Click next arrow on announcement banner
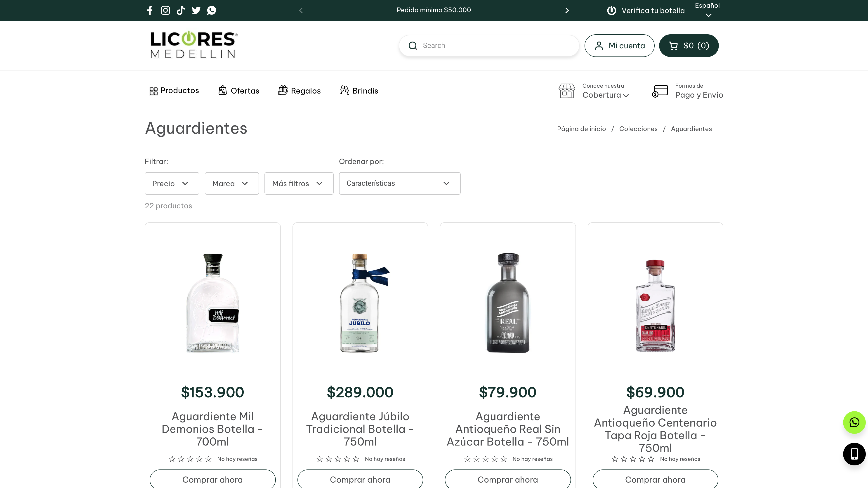 click(567, 10)
